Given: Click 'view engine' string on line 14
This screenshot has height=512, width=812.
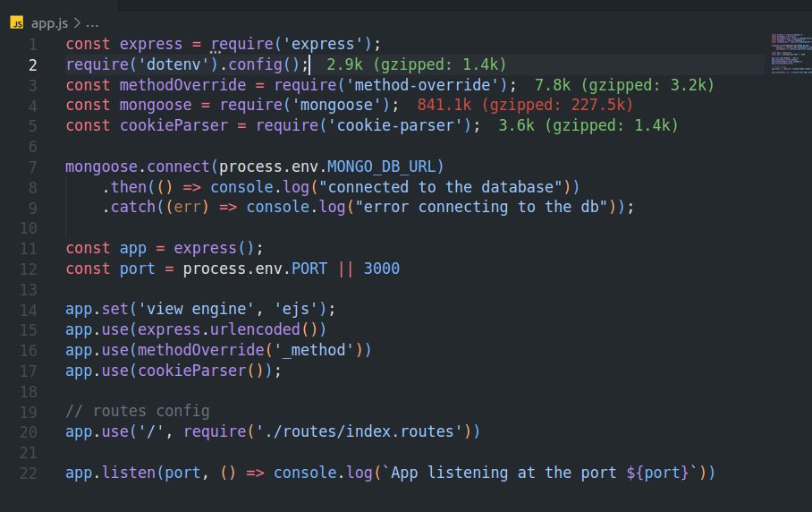Looking at the screenshot, I should coord(196,309).
